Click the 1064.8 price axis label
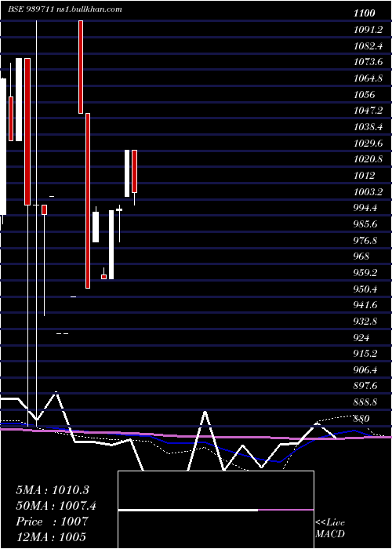The image size is (392, 549). (x=368, y=78)
